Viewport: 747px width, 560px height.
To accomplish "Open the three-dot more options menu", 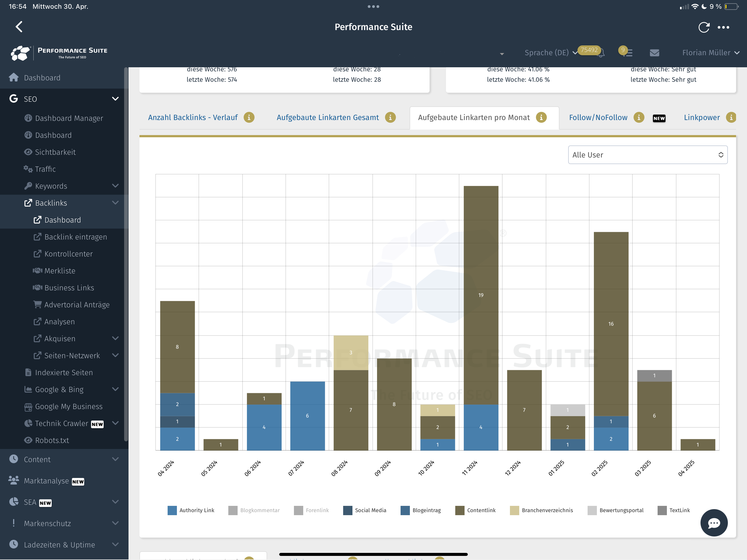I will pyautogui.click(x=723, y=27).
